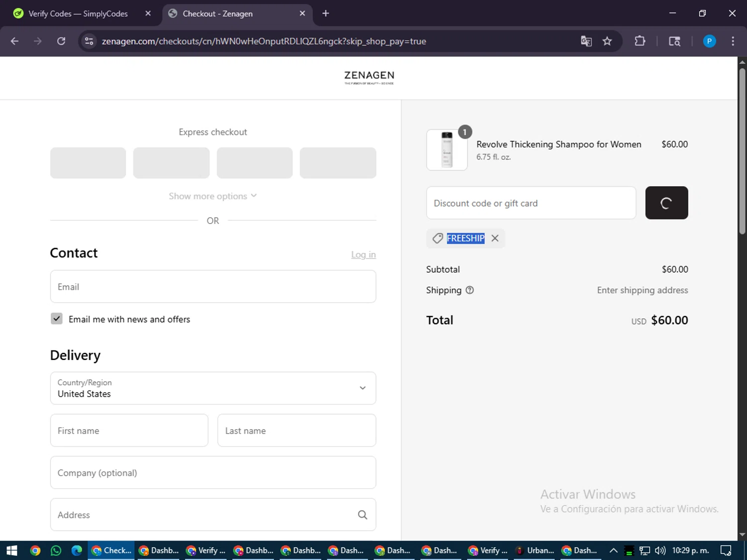The width and height of the screenshot is (747, 560).
Task: Focus the Email input field
Action: (213, 287)
